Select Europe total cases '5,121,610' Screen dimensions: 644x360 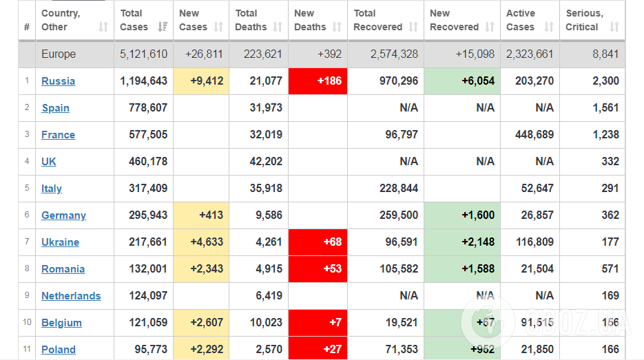click(144, 54)
